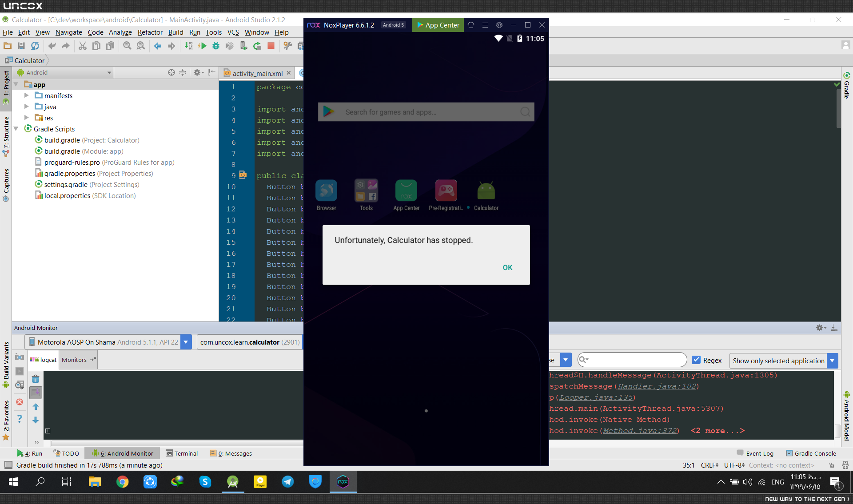
Task: Stop the running app with the red square
Action: pyautogui.click(x=271, y=46)
